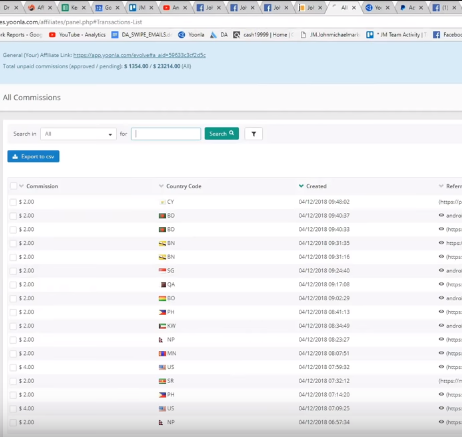Open the Search in All dropdown
This screenshot has height=437, width=462.
click(x=78, y=134)
